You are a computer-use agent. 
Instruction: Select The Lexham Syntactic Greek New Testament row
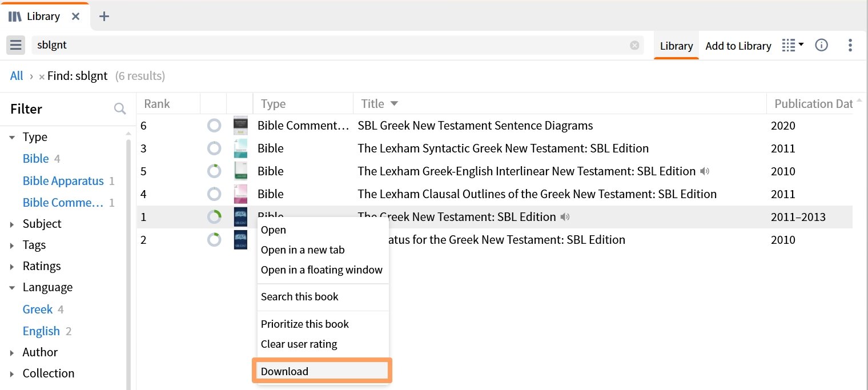pyautogui.click(x=495, y=148)
